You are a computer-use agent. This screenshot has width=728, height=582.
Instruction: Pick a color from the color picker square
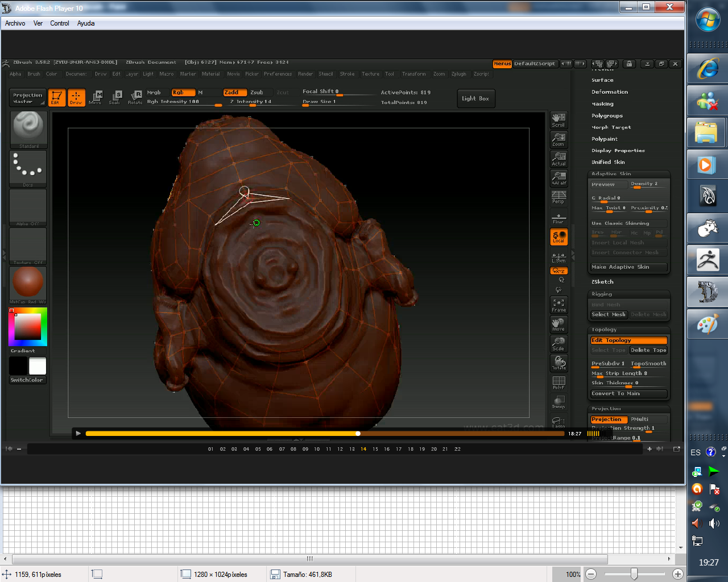pyautogui.click(x=27, y=326)
